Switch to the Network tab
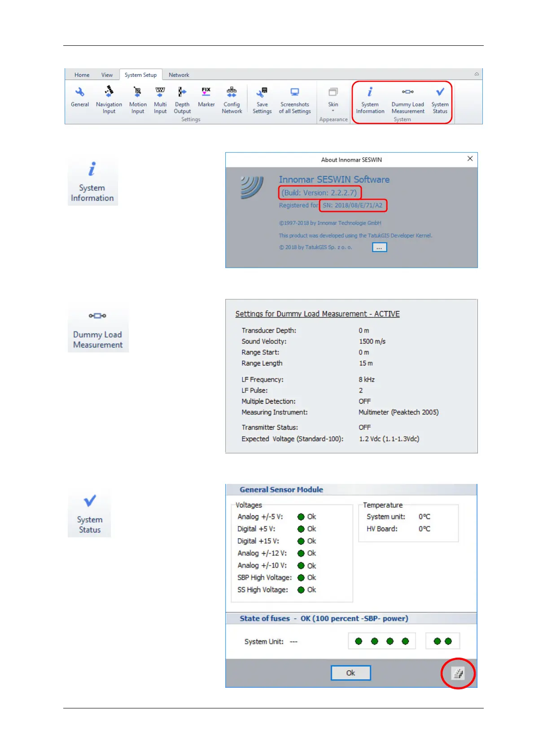 coord(179,75)
